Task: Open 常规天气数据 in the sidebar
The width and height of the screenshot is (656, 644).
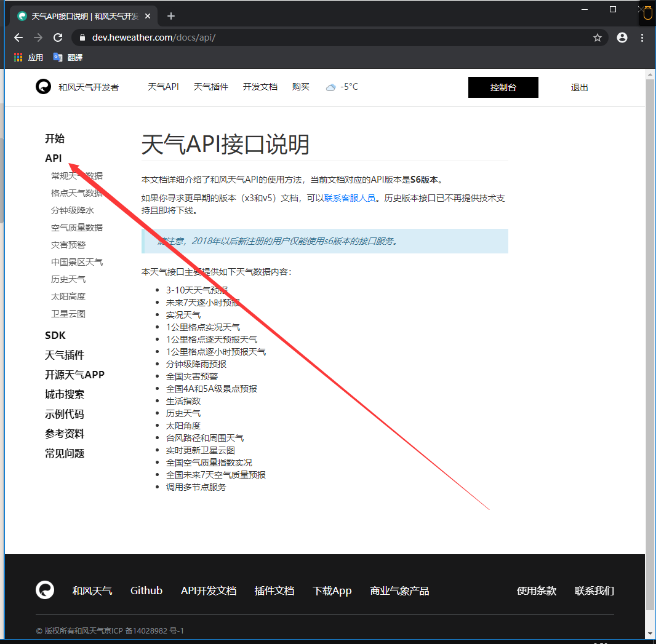Action: [x=77, y=176]
